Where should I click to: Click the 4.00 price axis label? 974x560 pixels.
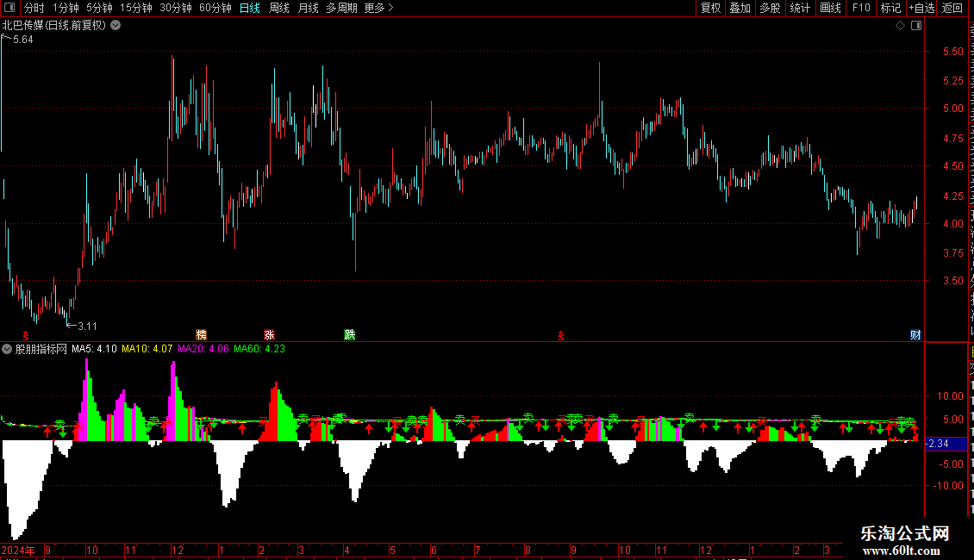pos(952,224)
